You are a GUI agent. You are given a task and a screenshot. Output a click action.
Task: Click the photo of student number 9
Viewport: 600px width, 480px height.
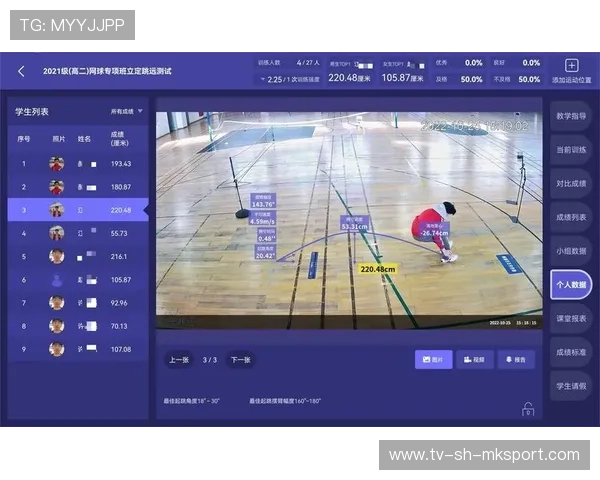(x=57, y=349)
